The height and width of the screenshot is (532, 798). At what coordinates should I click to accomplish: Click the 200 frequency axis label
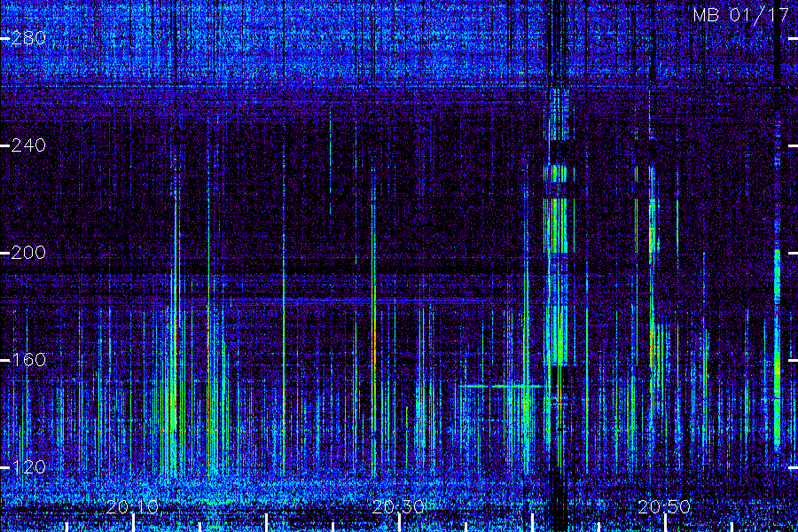(28, 253)
